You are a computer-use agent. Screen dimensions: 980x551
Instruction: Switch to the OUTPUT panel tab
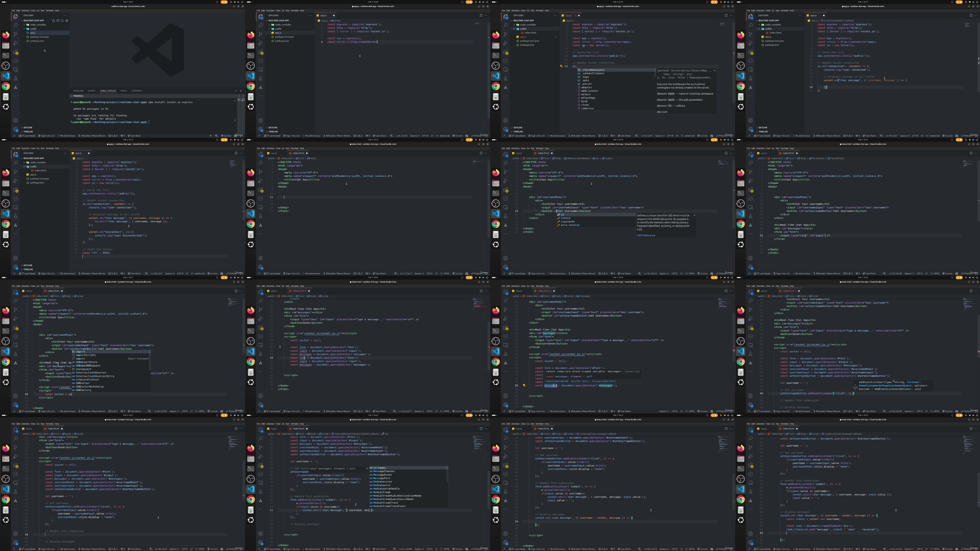[92, 91]
